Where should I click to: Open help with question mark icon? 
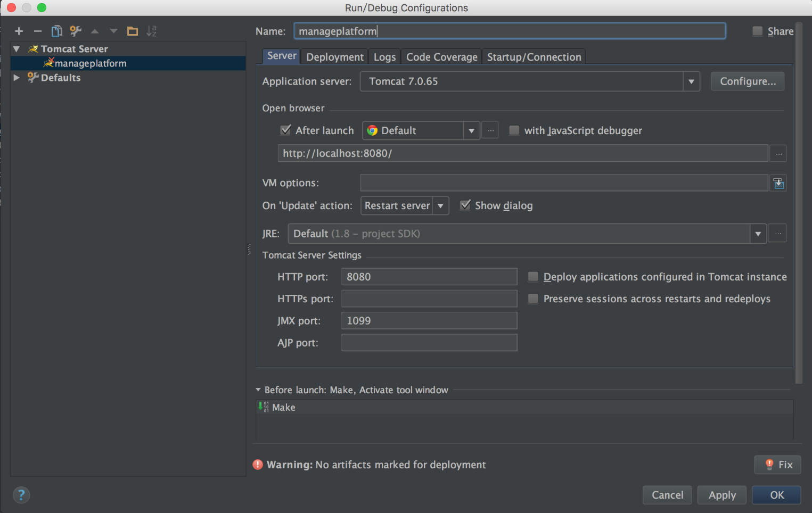point(21,495)
